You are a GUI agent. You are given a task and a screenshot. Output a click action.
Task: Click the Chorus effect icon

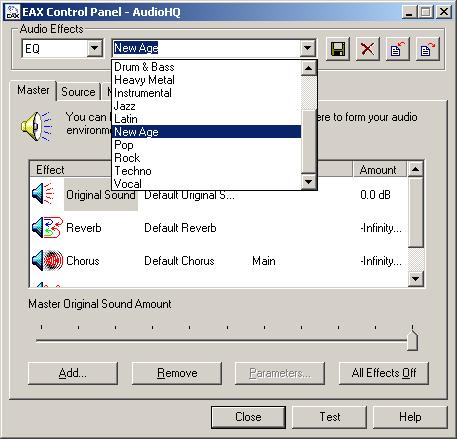47,260
